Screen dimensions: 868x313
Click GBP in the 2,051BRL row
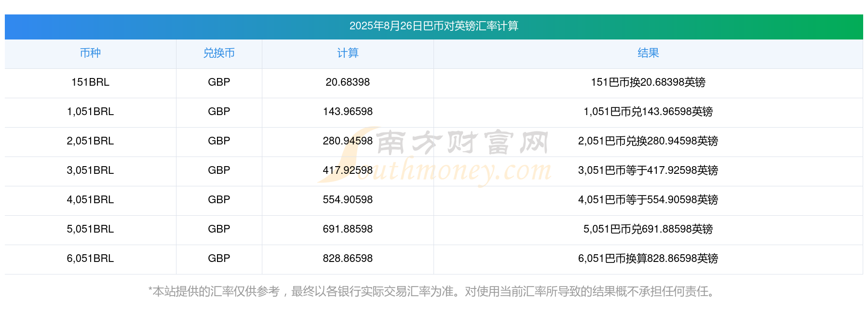219,141
